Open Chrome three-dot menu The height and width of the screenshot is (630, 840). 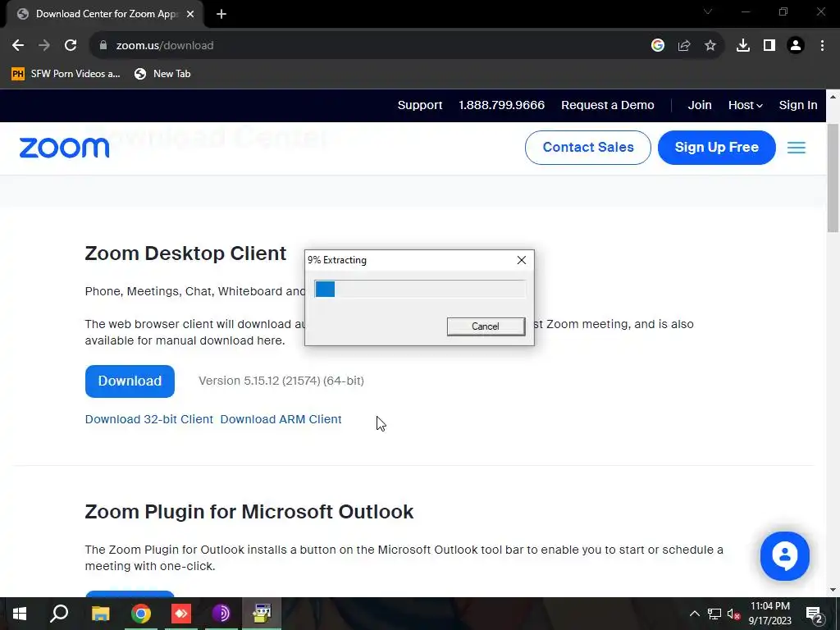pyautogui.click(x=822, y=46)
